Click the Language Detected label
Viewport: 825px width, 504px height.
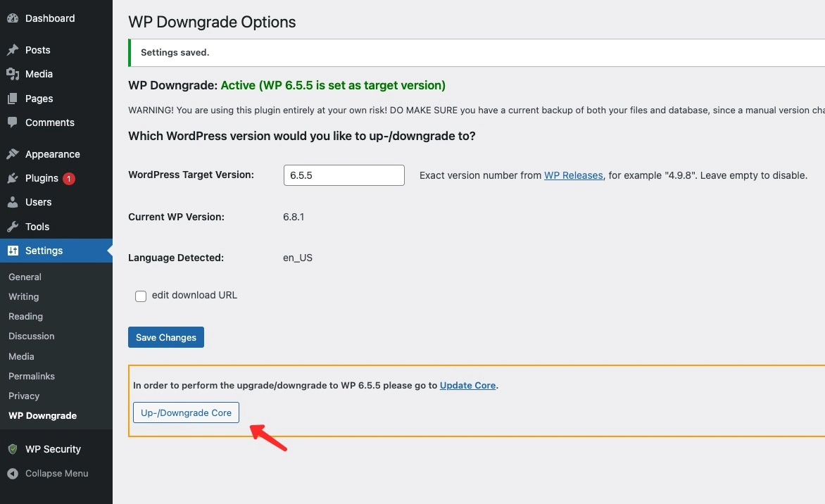pyautogui.click(x=176, y=258)
